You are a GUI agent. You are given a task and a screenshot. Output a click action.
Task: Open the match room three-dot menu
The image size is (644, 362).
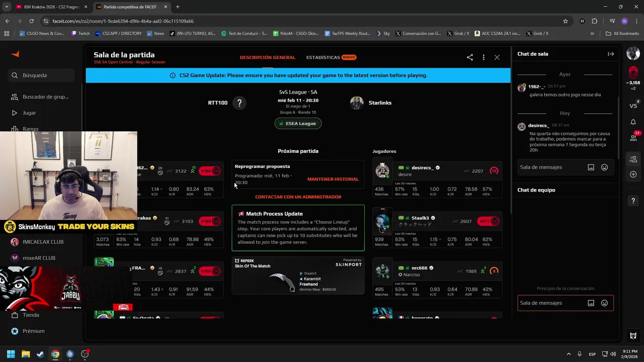[484, 57]
